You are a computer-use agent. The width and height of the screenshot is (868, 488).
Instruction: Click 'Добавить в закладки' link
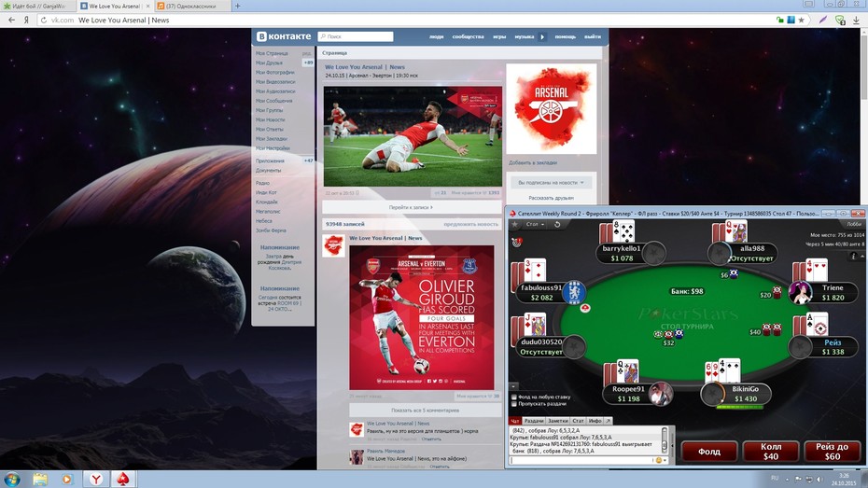(533, 162)
